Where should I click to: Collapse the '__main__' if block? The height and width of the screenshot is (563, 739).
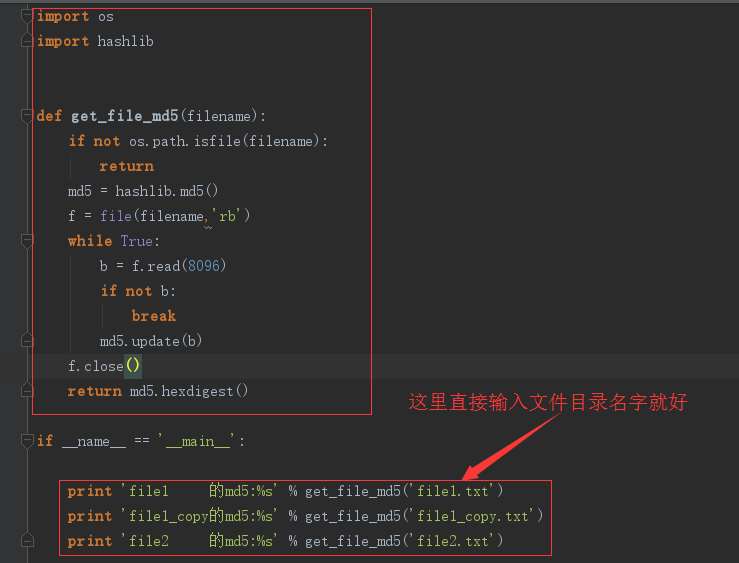point(27,441)
